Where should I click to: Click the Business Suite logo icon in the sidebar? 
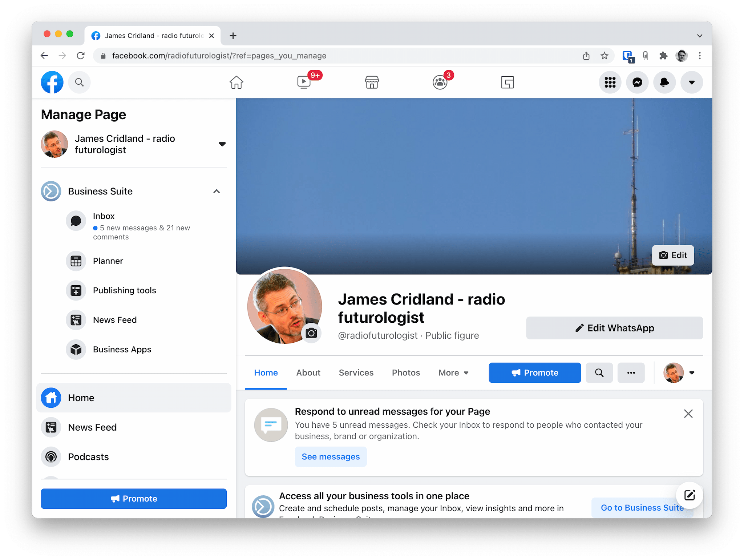click(51, 191)
